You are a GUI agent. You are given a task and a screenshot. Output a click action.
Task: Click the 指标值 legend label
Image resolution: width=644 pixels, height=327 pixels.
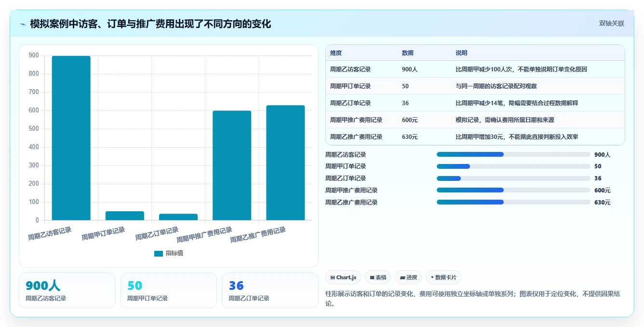[174, 253]
